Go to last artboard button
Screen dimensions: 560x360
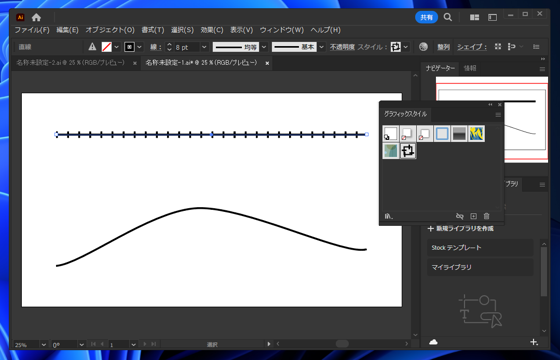tap(154, 344)
